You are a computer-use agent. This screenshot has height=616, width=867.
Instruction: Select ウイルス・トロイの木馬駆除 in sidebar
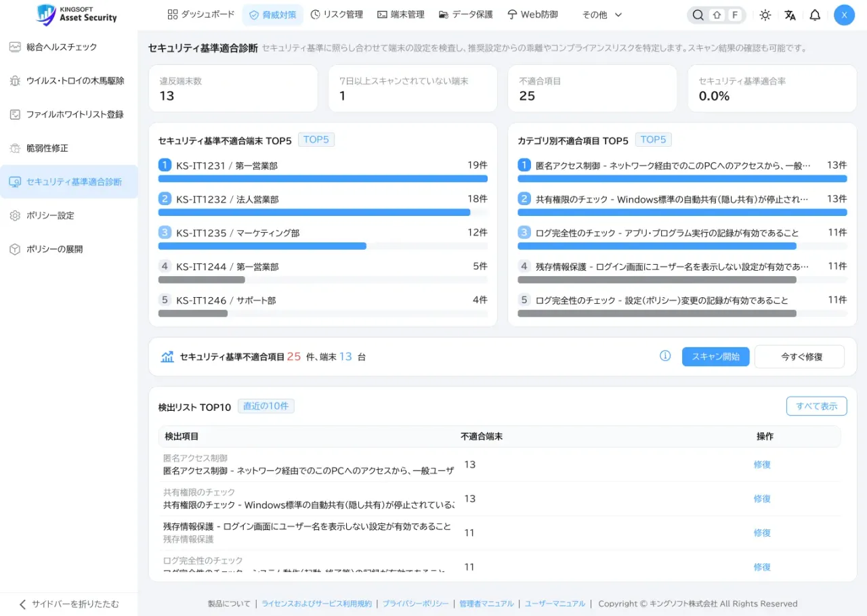(68, 81)
